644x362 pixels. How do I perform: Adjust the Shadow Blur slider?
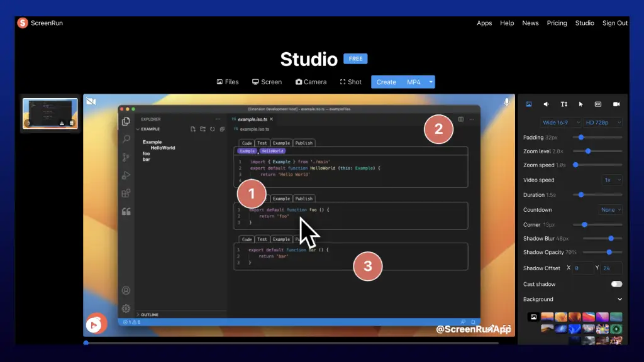click(602, 238)
